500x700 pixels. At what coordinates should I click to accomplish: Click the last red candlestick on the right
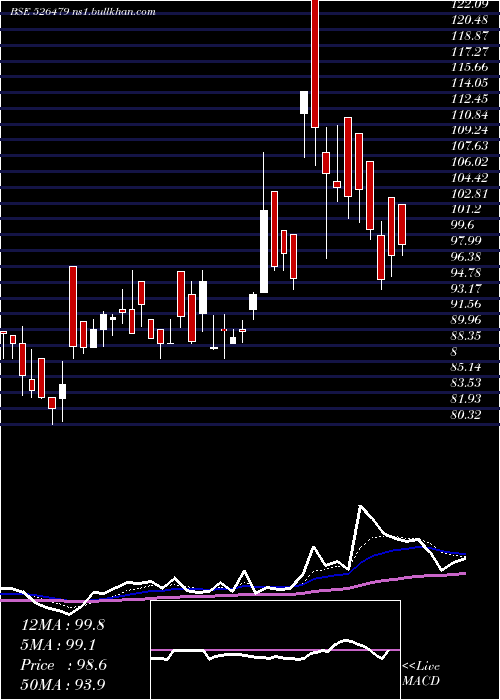coord(402,224)
